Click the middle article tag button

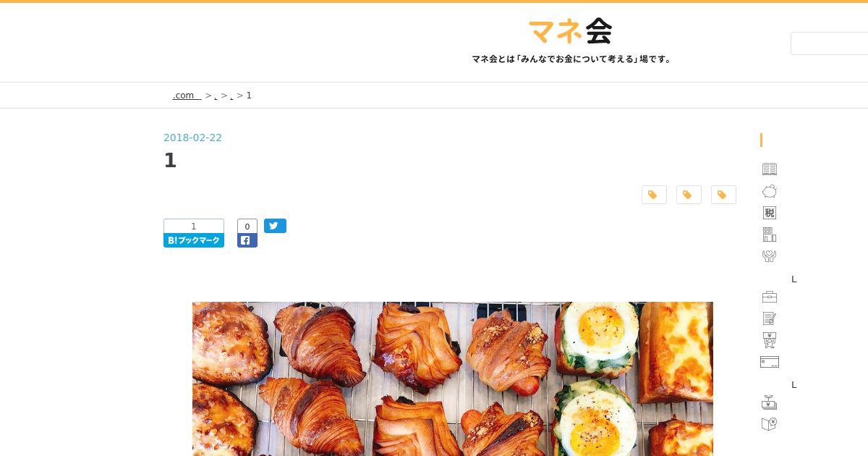pos(689,195)
